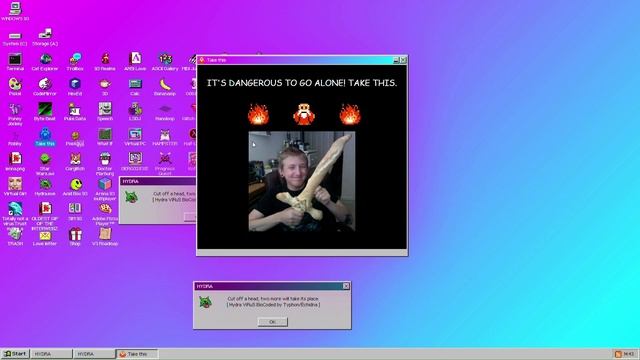Click the system tray clock icon
This screenshot has height=360, width=640.
click(x=618, y=354)
